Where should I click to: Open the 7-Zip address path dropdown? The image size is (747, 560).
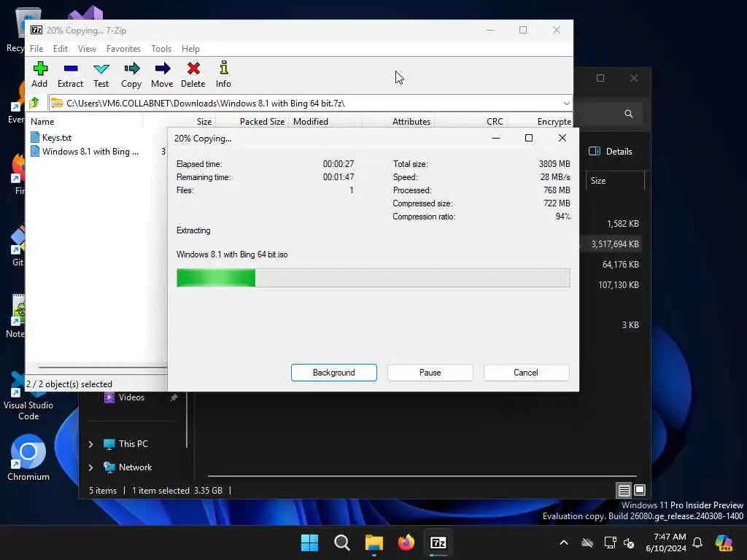[566, 104]
